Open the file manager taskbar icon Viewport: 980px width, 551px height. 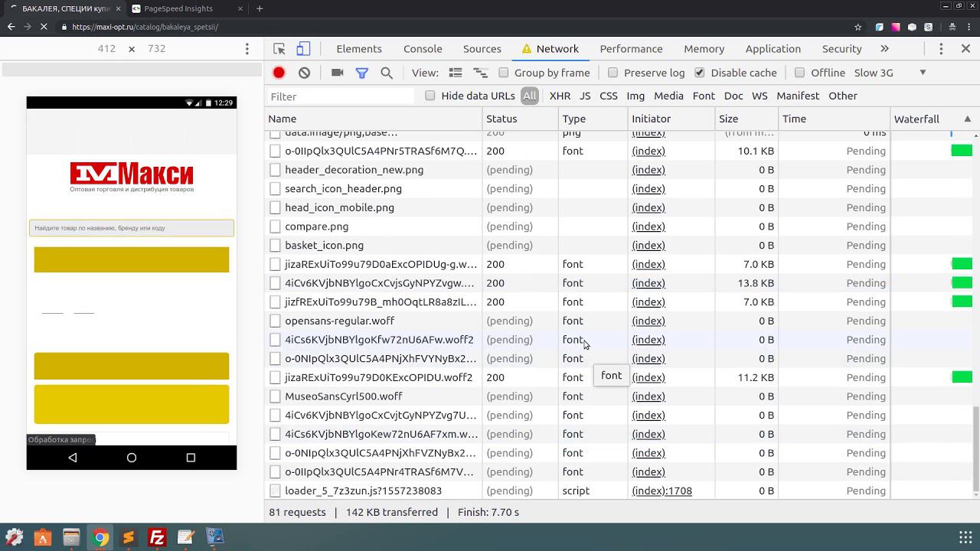pos(71,537)
